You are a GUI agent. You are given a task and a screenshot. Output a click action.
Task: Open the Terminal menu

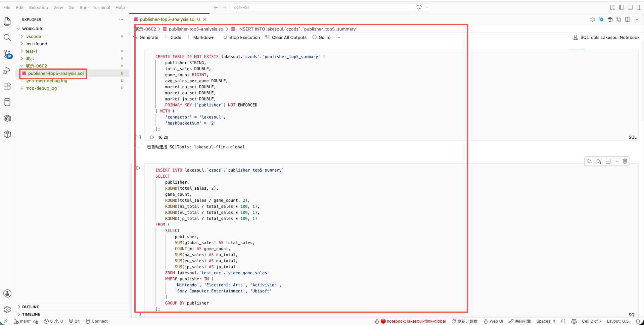101,7
